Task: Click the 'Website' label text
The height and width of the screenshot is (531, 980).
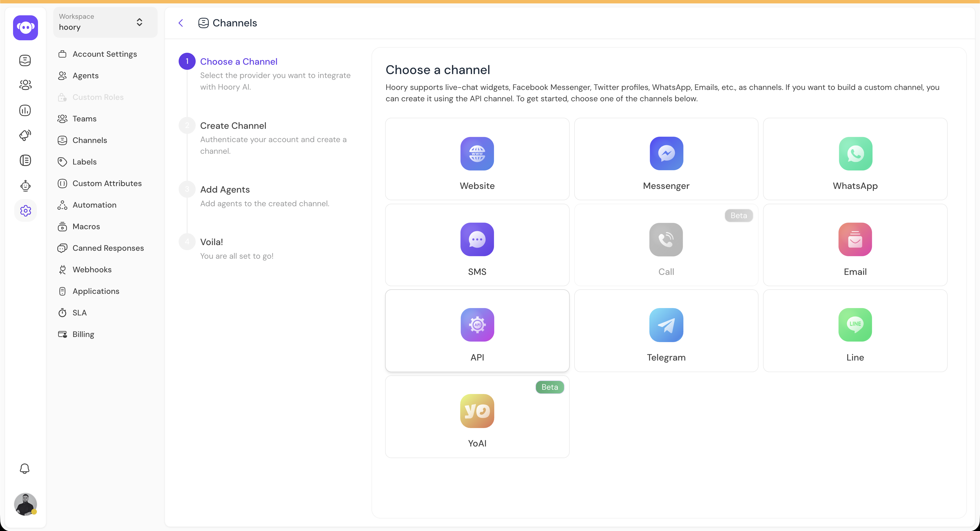Action: tap(477, 186)
